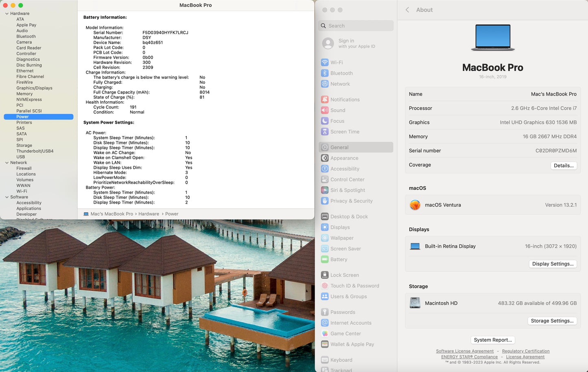Collapse the Network section in sidebar
588x372 pixels.
7,163
